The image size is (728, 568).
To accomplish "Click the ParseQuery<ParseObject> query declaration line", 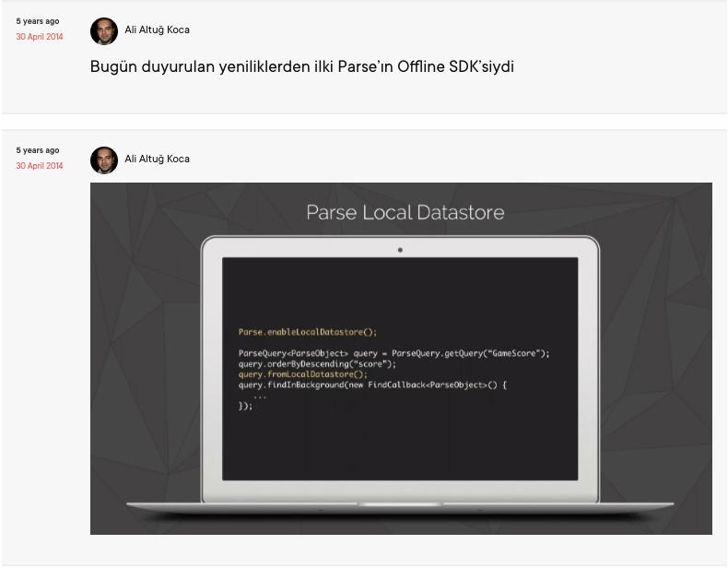I will tap(393, 353).
